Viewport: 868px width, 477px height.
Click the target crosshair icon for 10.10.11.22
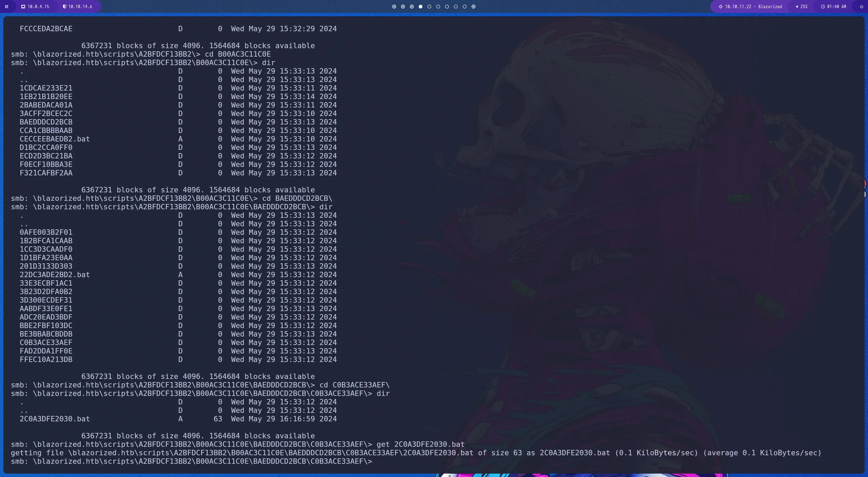coord(721,6)
